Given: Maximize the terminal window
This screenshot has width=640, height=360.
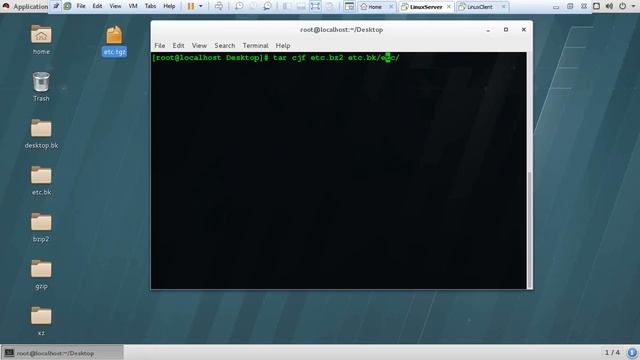Looking at the screenshot, I should pos(506,30).
